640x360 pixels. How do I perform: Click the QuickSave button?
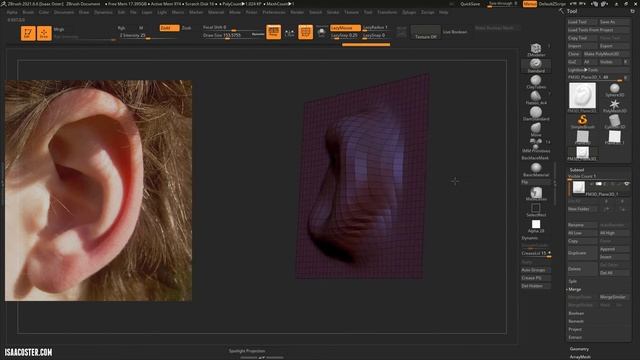470,4
